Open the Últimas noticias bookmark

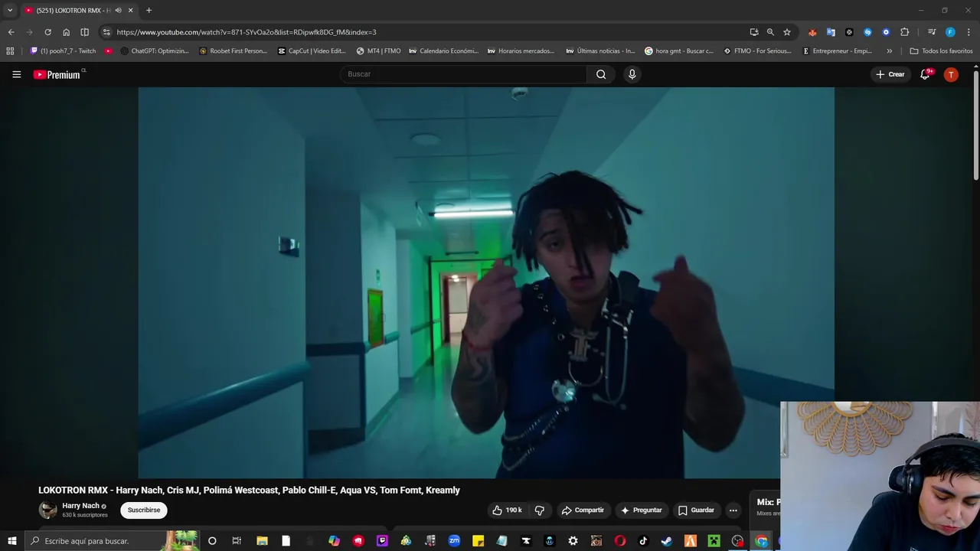coord(600,51)
